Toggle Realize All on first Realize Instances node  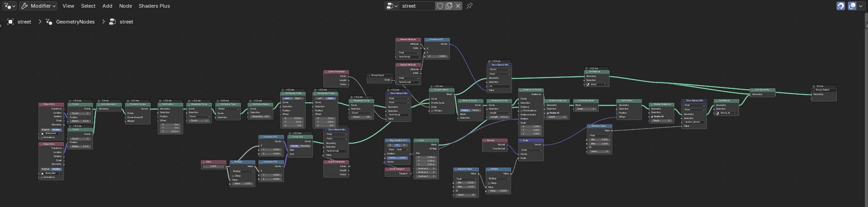548,113
